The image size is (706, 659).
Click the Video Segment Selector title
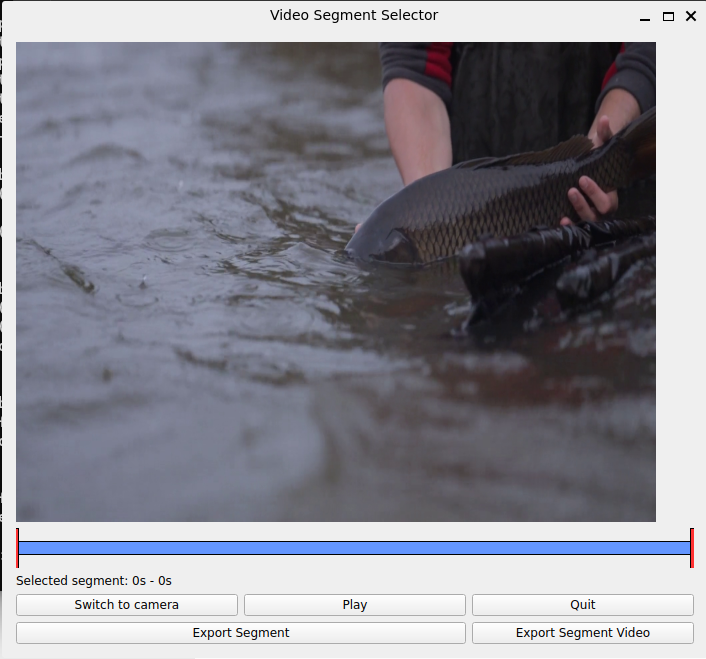(354, 15)
